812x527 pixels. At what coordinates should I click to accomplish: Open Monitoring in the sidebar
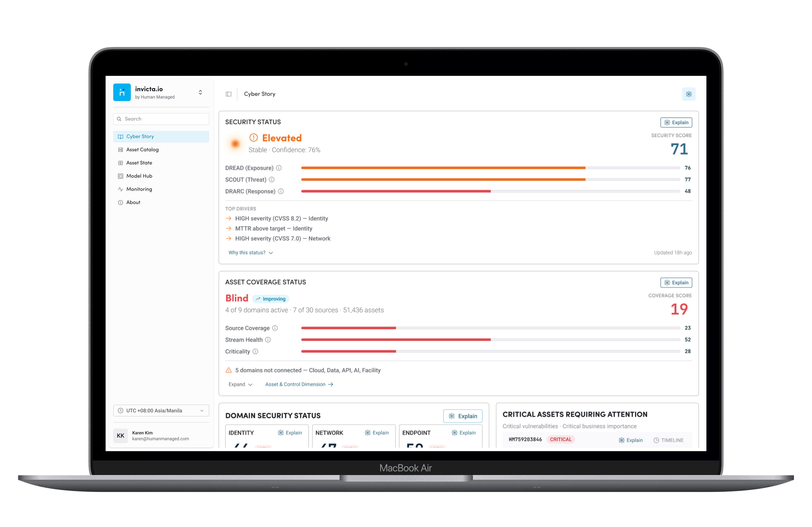click(161, 189)
